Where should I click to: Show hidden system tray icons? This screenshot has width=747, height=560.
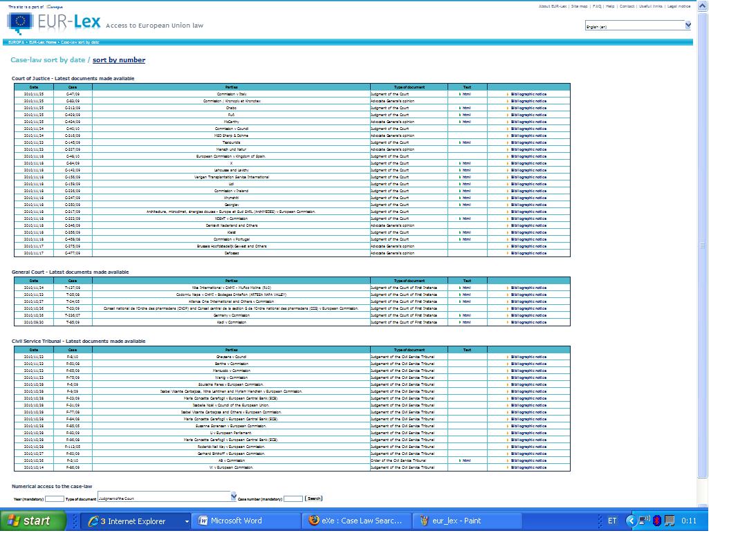click(631, 521)
